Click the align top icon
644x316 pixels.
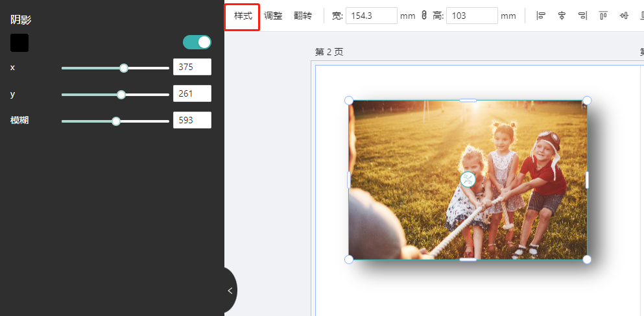coord(603,16)
